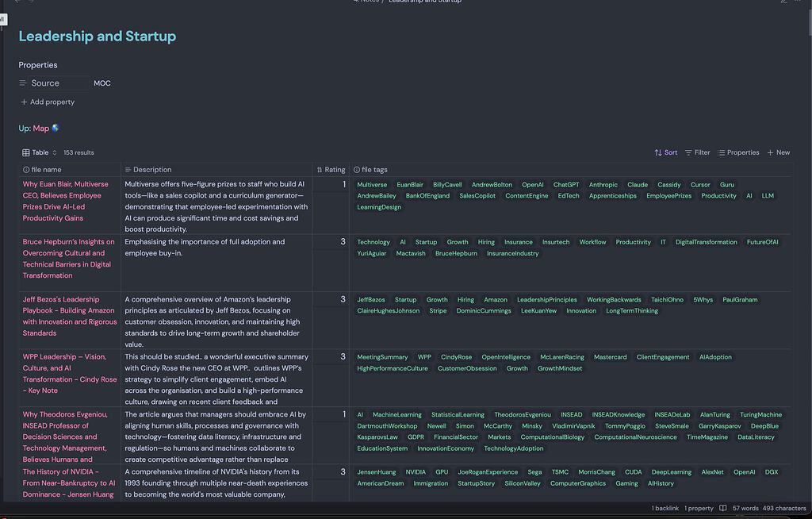Click the Leadership and Startup title

(x=98, y=37)
